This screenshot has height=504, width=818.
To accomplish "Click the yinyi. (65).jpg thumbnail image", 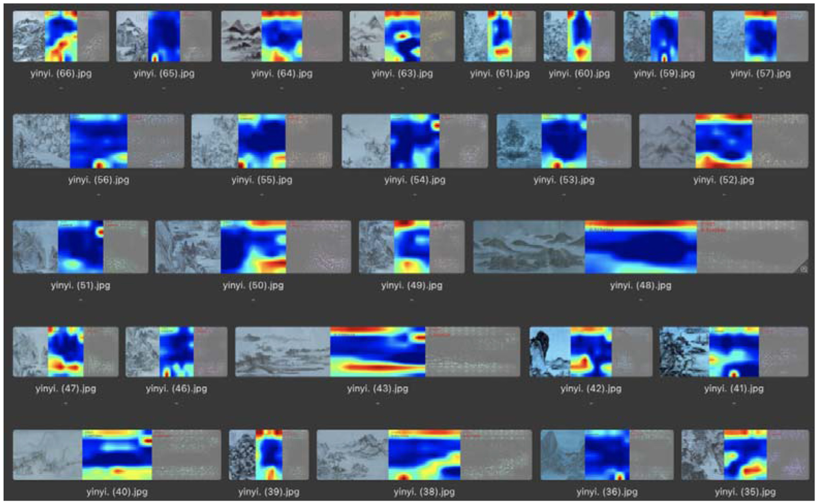I will 164,36.
